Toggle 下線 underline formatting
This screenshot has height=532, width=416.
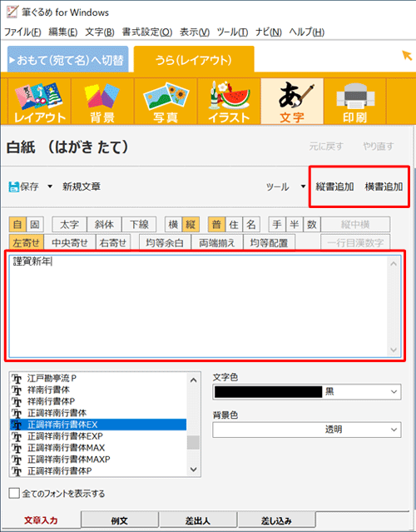[139, 224]
